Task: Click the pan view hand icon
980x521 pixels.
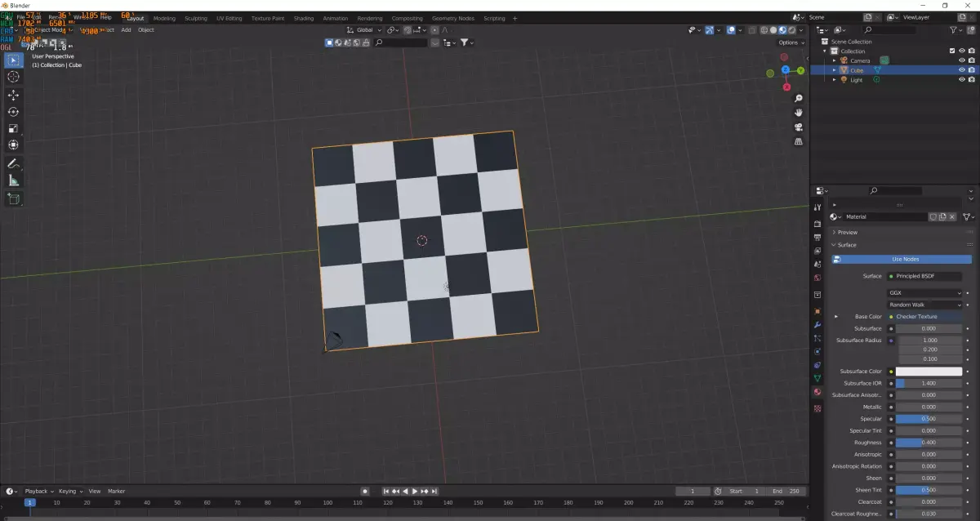Action: coord(799,112)
